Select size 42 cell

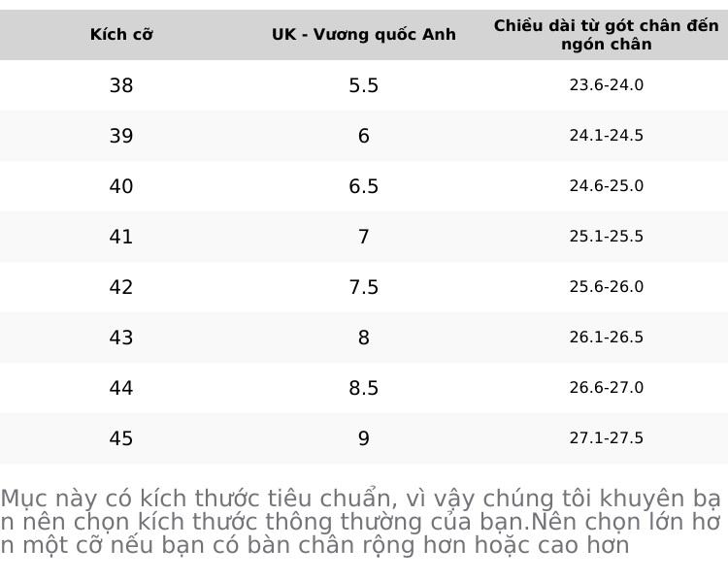pos(121,287)
